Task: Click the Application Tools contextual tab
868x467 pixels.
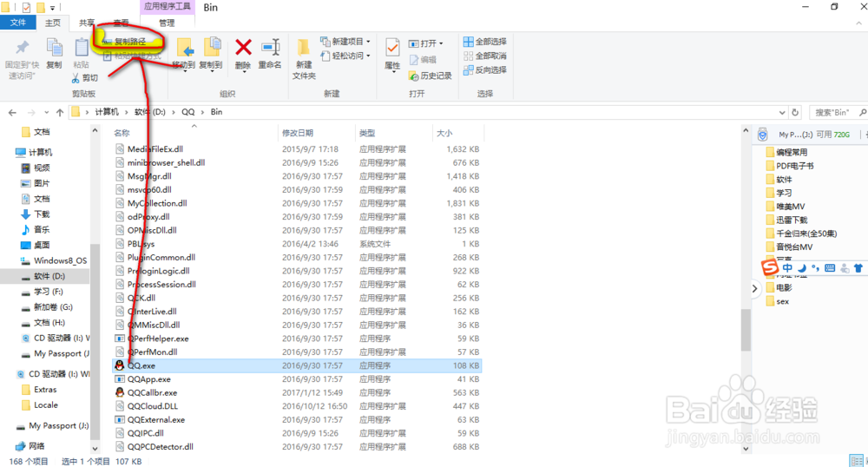Action: point(168,7)
